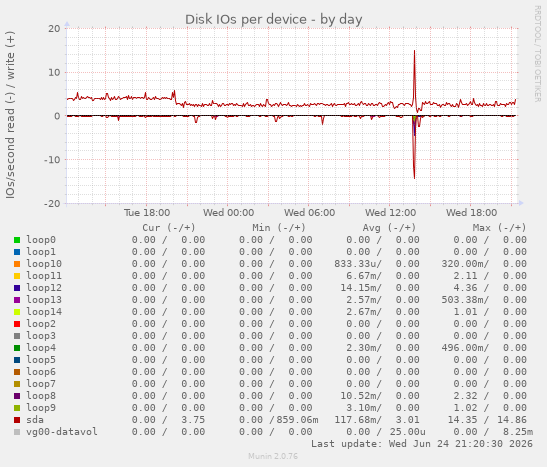
Task: Select the loop11 legend label
Action: coord(44,276)
